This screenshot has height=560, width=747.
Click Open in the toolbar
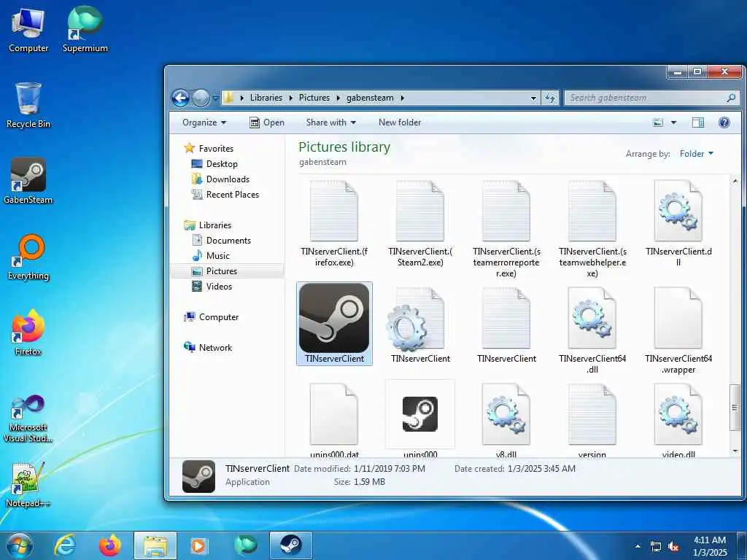pyautogui.click(x=267, y=122)
